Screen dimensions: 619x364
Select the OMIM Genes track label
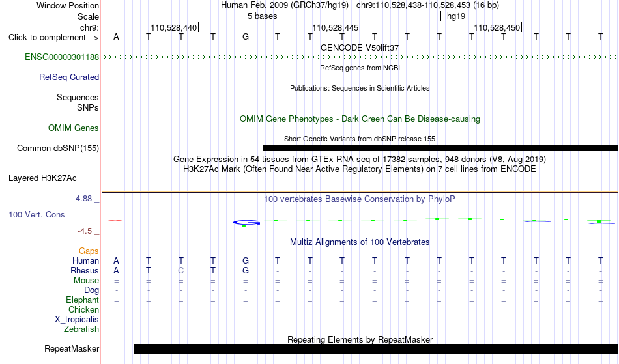[74, 128]
